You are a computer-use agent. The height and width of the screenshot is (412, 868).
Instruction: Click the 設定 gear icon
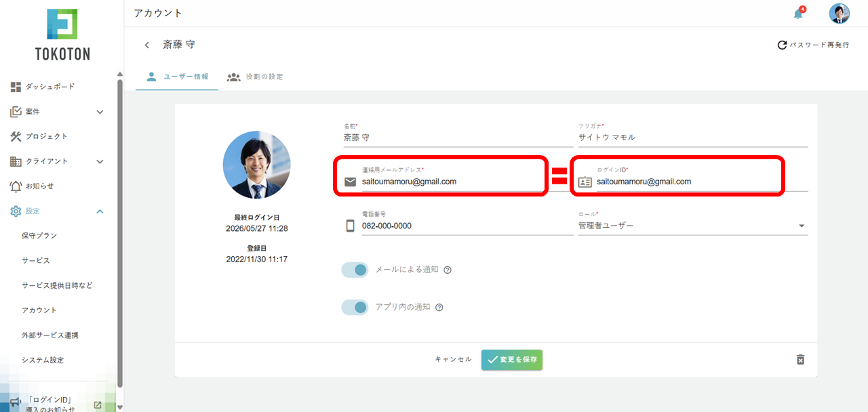[x=16, y=211]
